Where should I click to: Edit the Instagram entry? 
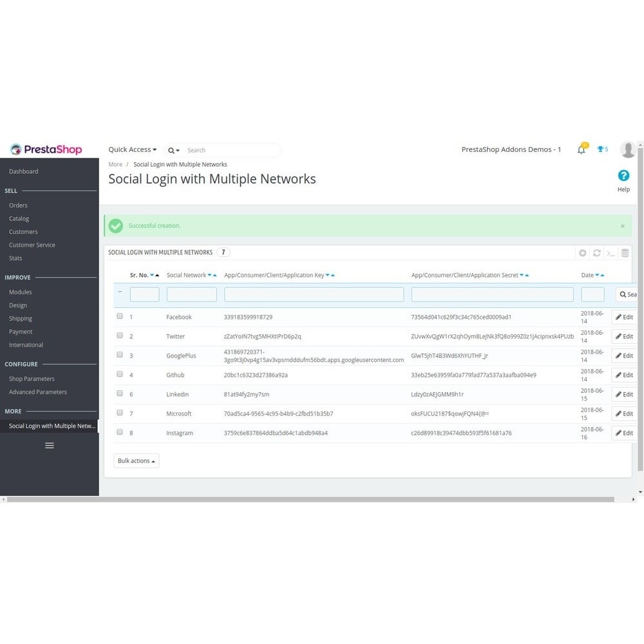[624, 433]
